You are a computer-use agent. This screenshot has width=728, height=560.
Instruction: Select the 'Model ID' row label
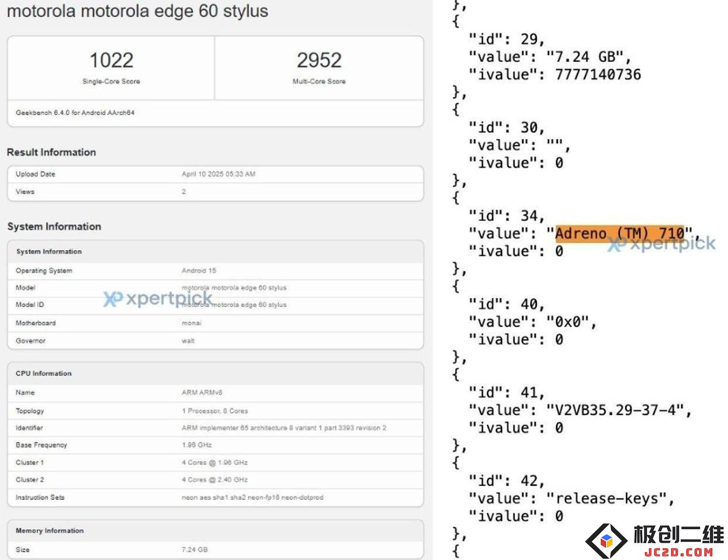point(30,305)
